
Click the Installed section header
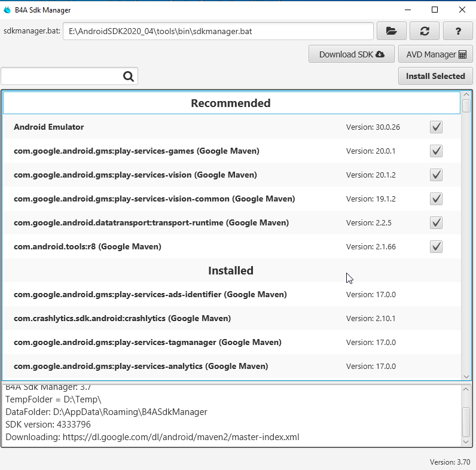(231, 270)
